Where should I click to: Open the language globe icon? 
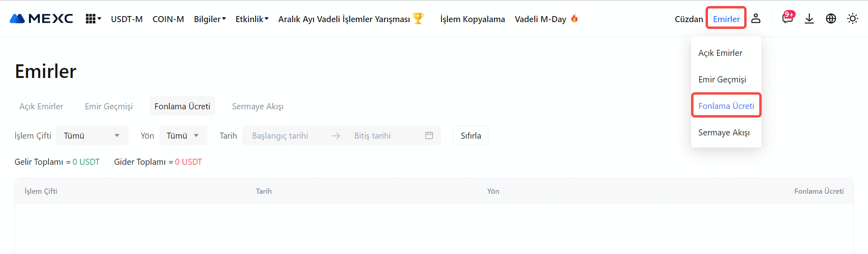click(x=831, y=18)
